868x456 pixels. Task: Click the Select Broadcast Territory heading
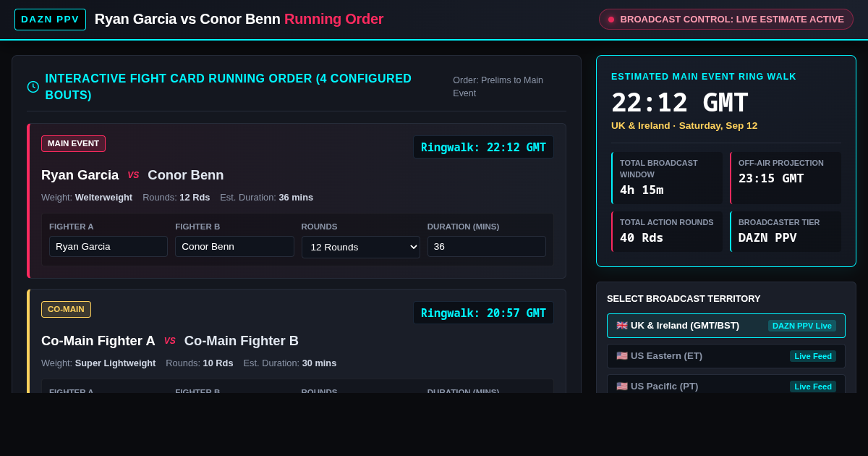click(684, 298)
